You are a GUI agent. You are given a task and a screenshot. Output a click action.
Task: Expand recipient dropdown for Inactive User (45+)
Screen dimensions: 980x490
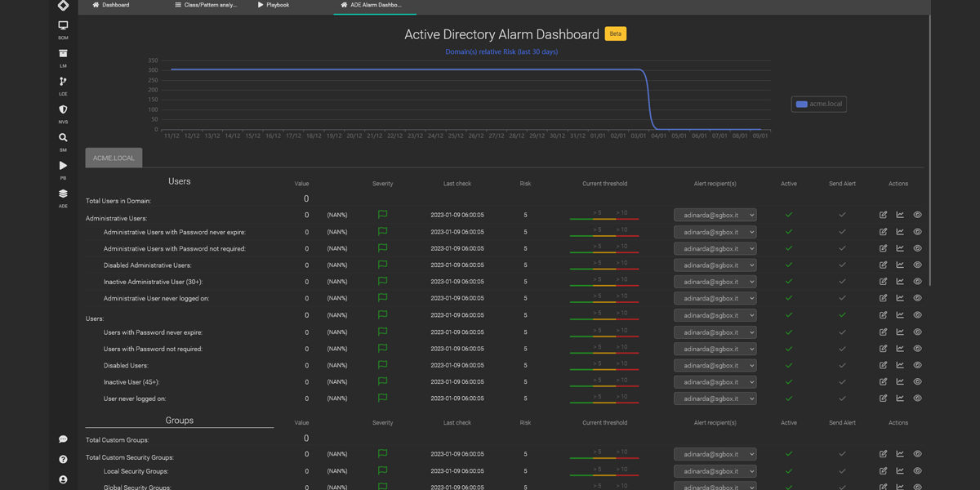point(715,382)
